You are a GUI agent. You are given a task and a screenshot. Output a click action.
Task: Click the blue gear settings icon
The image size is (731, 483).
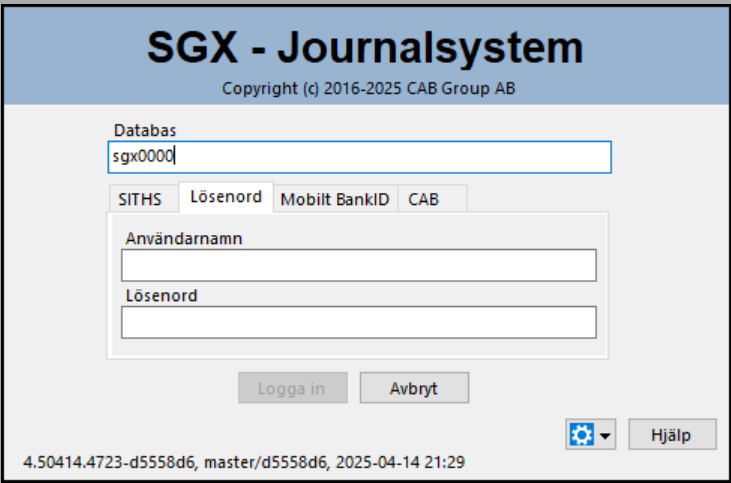point(581,435)
